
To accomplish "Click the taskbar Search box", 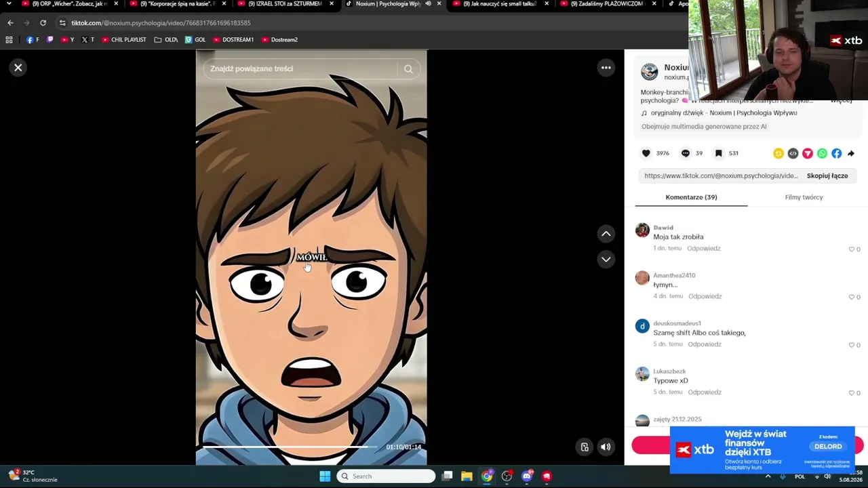I will [386, 476].
